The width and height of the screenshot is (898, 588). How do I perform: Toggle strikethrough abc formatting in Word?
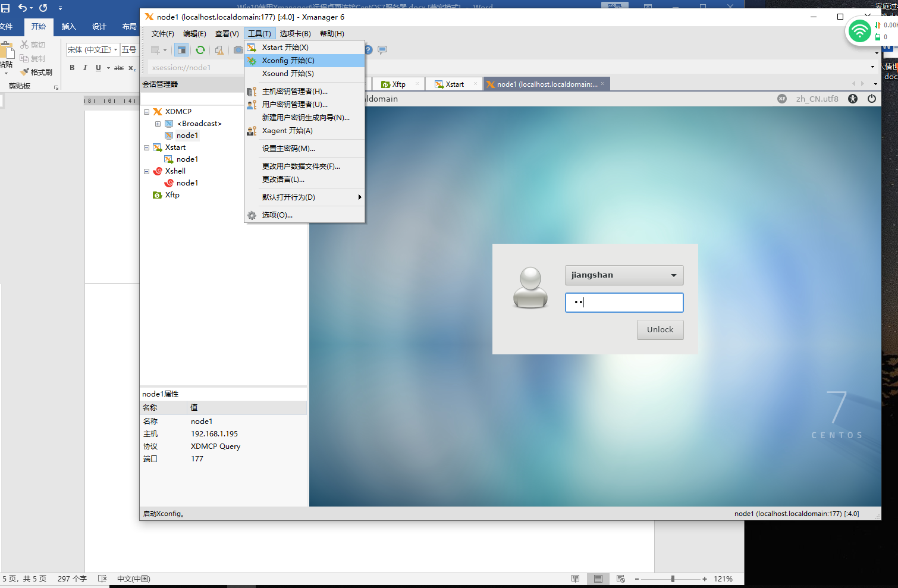(x=119, y=68)
